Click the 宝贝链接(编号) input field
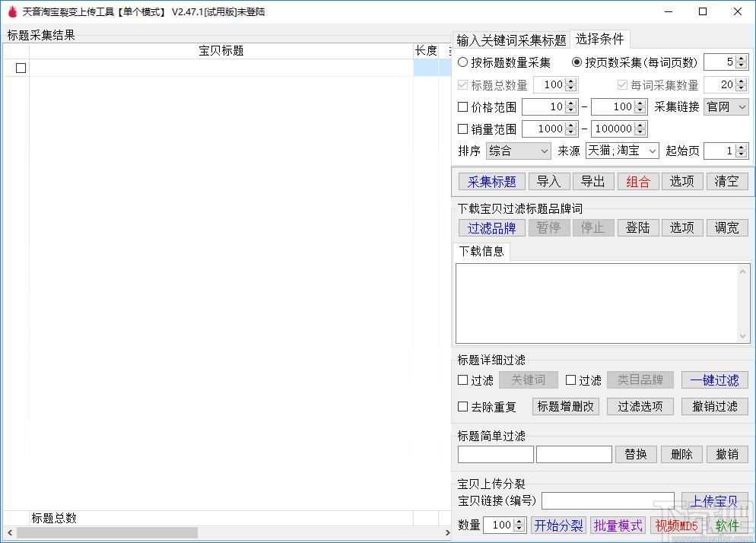Image resolution: width=756 pixels, height=543 pixels. 608,500
